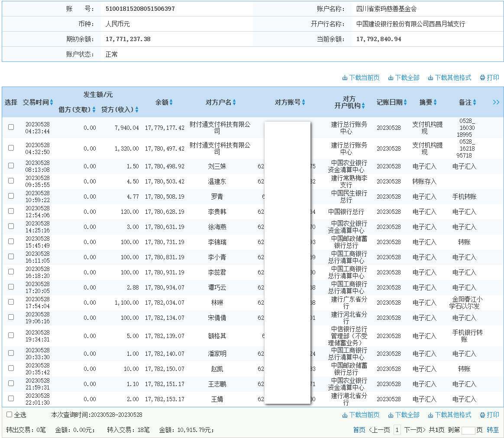Sort by 备注 column arrows
Image resolution: width=504 pixels, height=438 pixels.
[475, 102]
